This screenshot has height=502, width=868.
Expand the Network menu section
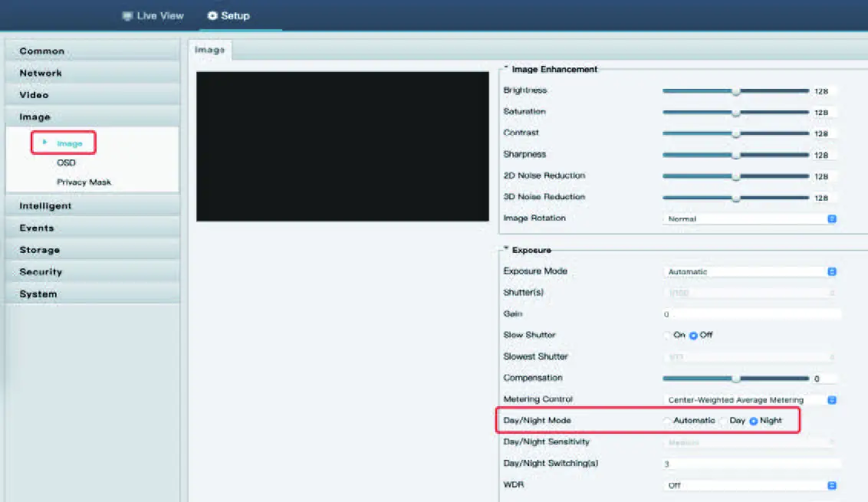[93, 73]
